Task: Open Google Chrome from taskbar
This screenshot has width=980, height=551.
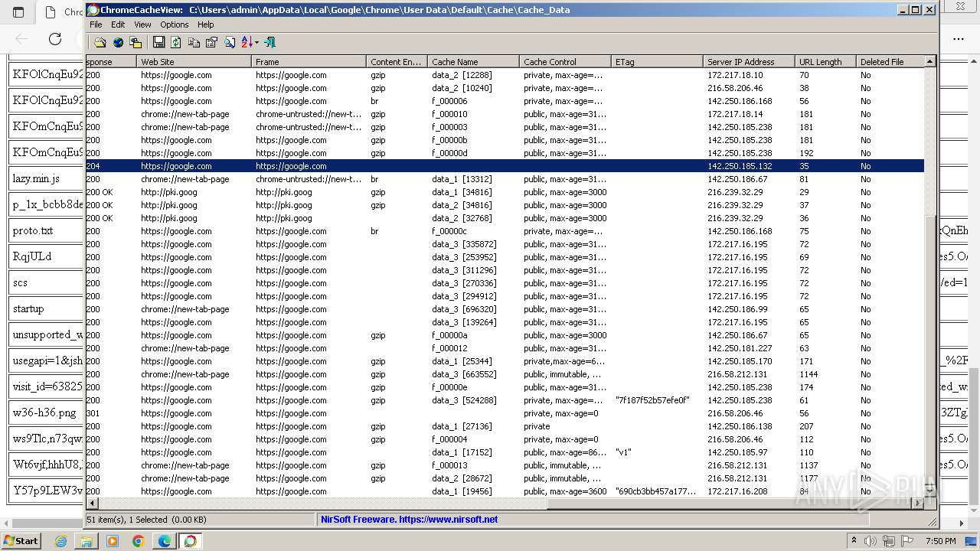Action: point(139,541)
